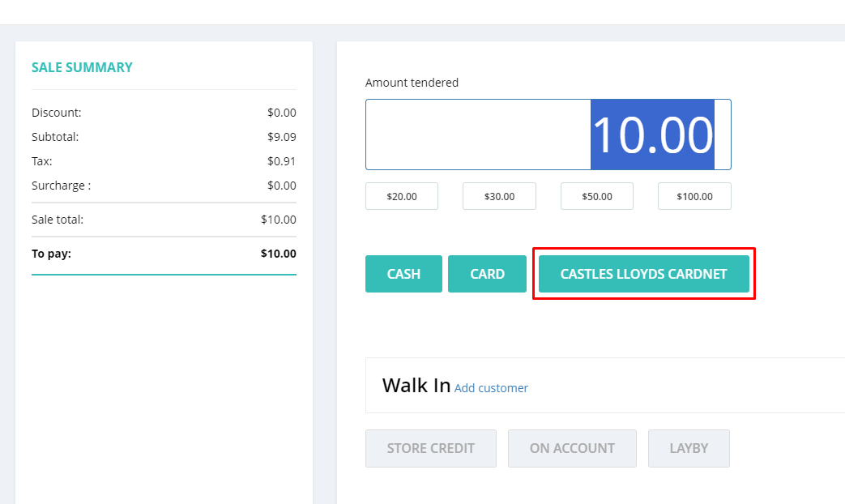Click the Surcharge label

click(61, 186)
